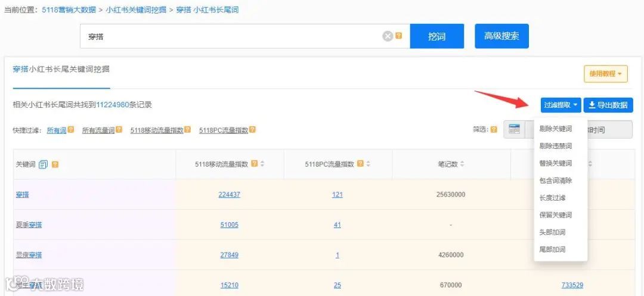Click help icon in 5118移动流量指数 column header
Image resolution: width=644 pixels, height=296 pixels.
coord(254,164)
